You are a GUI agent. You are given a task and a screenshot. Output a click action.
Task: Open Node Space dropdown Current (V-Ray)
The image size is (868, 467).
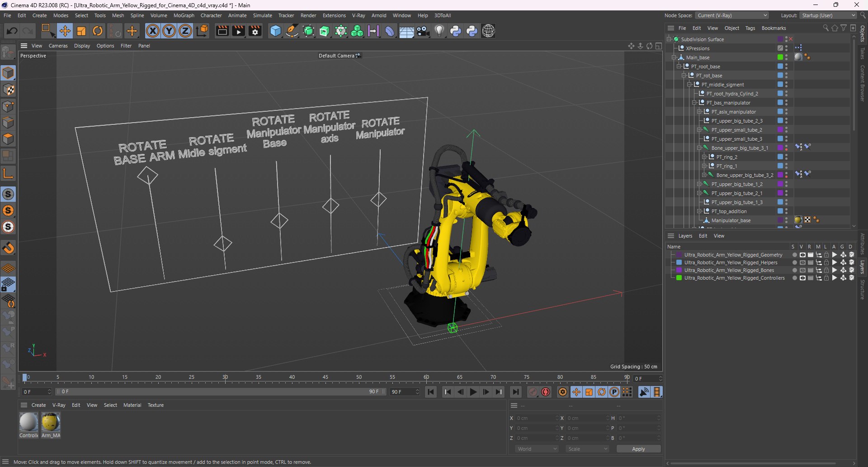[x=732, y=15]
